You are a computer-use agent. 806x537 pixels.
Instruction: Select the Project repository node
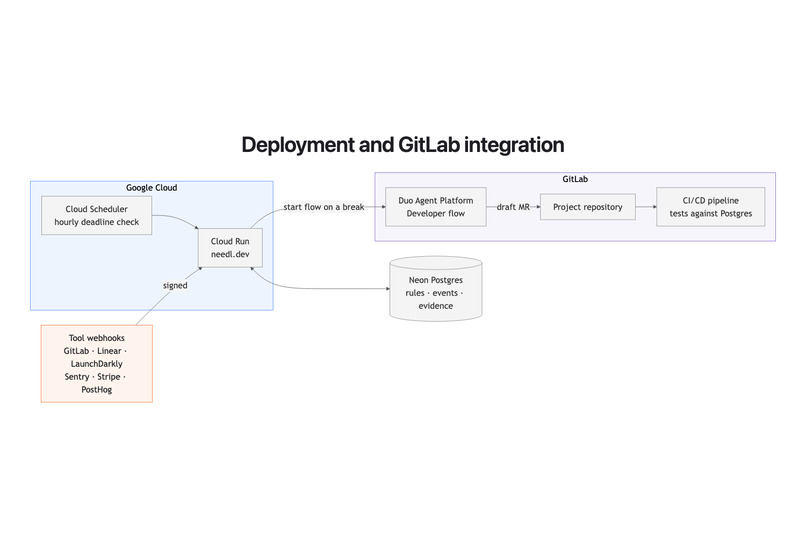(588, 207)
